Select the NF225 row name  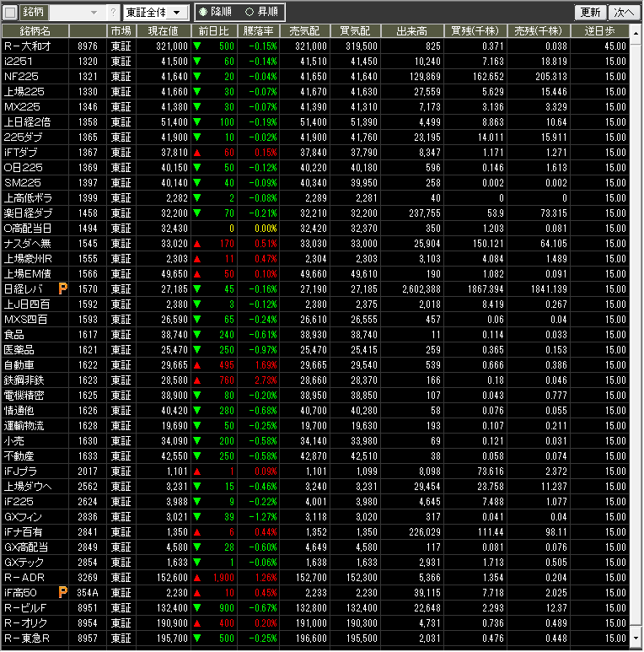point(21,76)
